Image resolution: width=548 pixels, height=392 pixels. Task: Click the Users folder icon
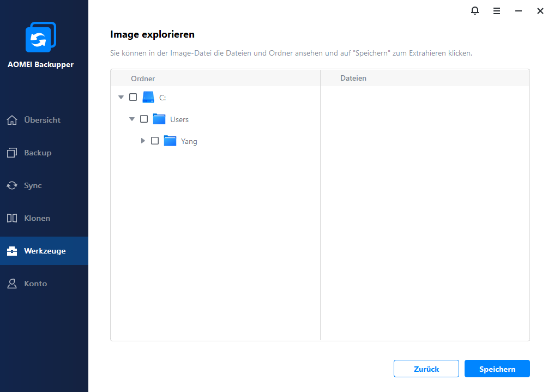[159, 119]
